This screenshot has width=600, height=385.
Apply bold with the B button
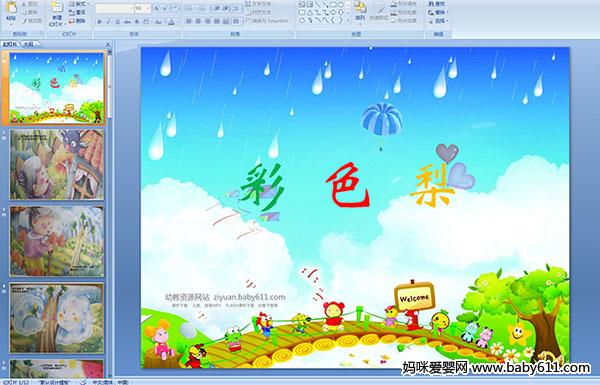pos(100,22)
